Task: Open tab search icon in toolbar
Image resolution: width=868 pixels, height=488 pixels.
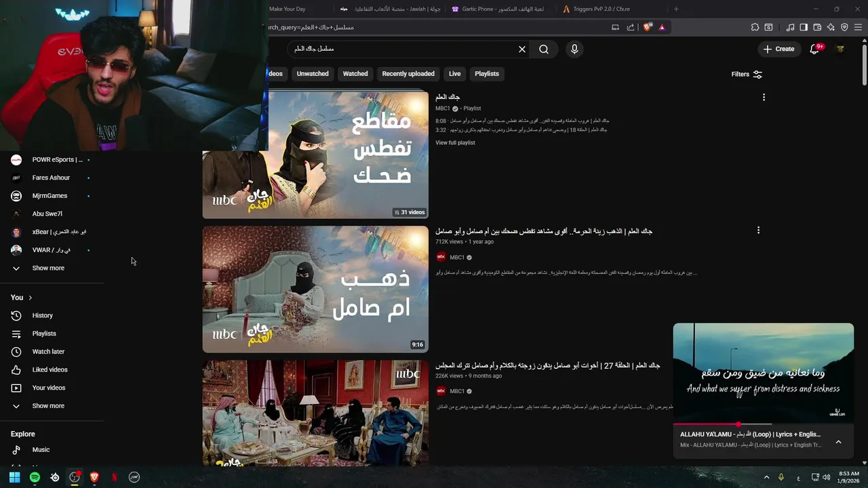Action: (x=768, y=27)
